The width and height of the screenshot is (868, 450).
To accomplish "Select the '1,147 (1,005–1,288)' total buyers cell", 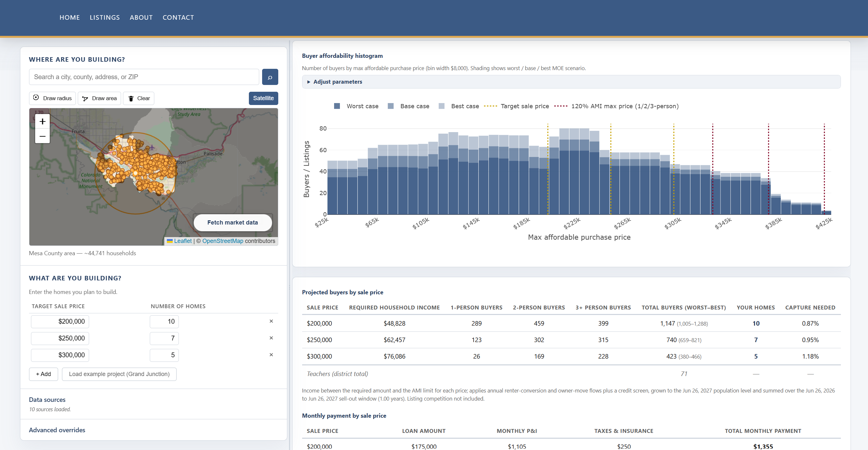I will point(684,323).
